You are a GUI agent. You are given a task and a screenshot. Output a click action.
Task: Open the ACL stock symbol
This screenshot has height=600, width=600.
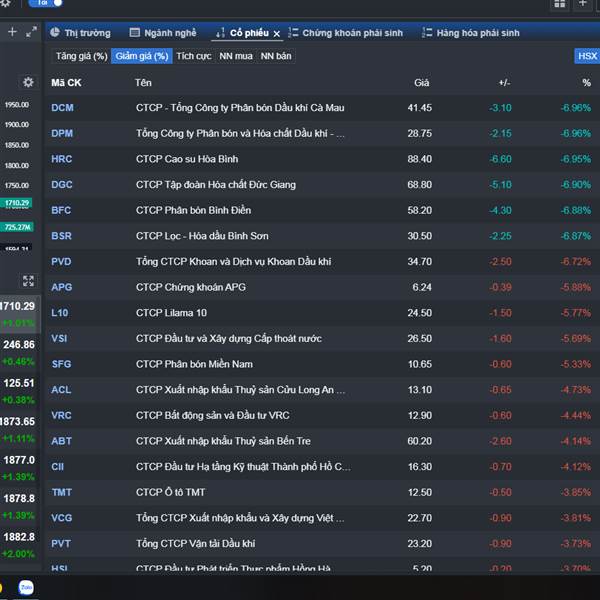tap(61, 390)
